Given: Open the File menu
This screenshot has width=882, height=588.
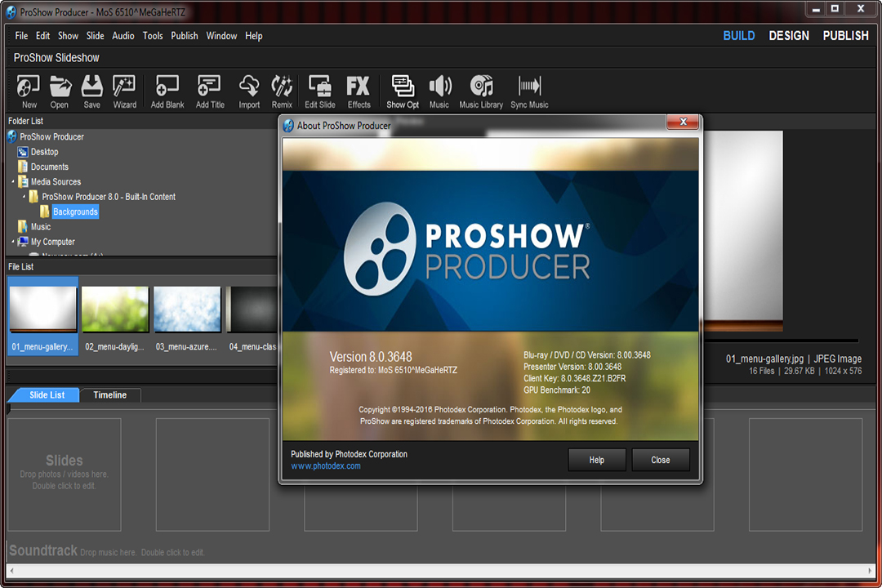Looking at the screenshot, I should 21,35.
